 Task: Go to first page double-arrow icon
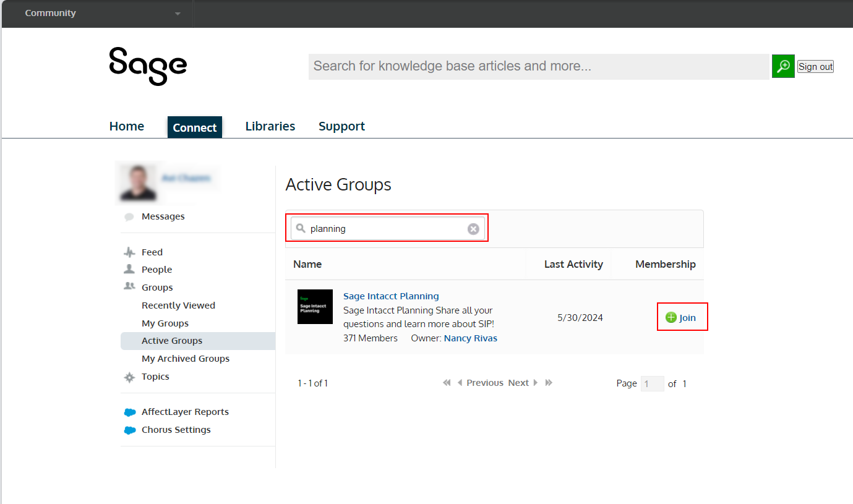click(447, 383)
